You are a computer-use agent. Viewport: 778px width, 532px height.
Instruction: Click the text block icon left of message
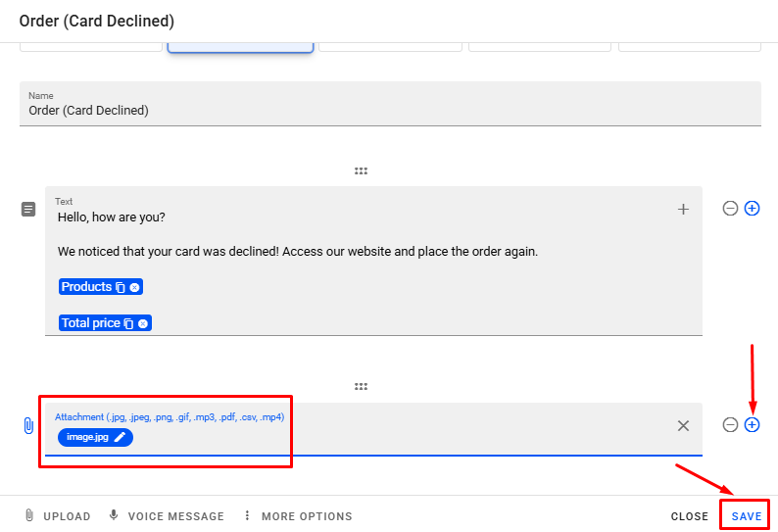28,209
